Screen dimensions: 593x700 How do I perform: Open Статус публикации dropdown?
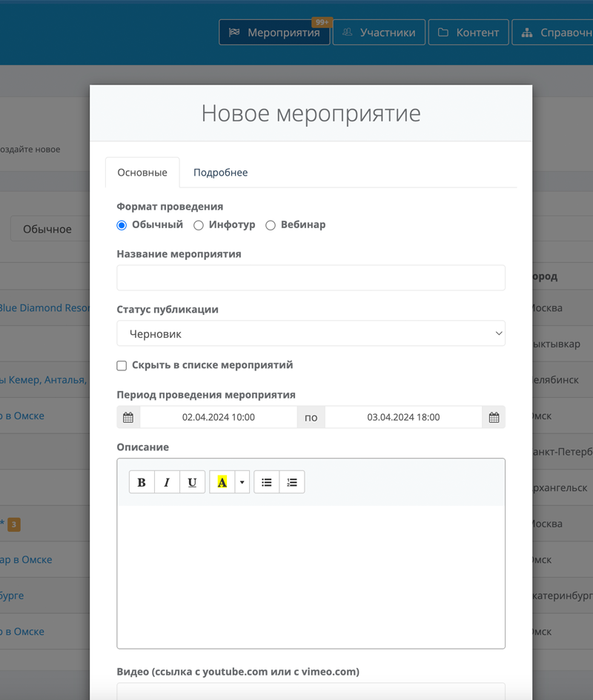click(311, 334)
